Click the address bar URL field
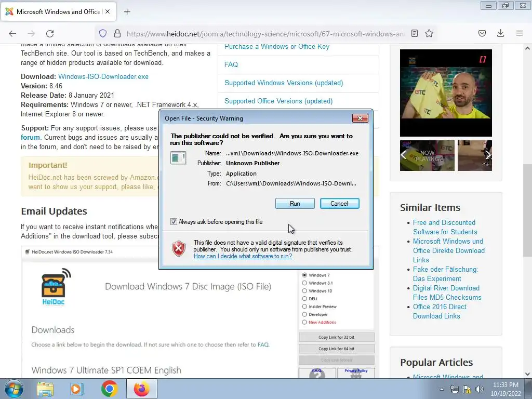 coord(265,34)
